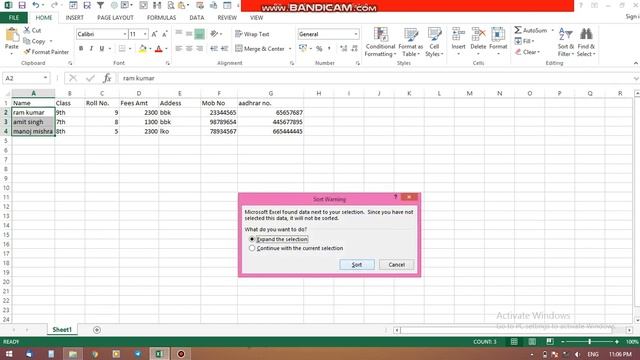Open the General number format dropdown
Viewport: 640px width, 360px height.
click(x=356, y=34)
